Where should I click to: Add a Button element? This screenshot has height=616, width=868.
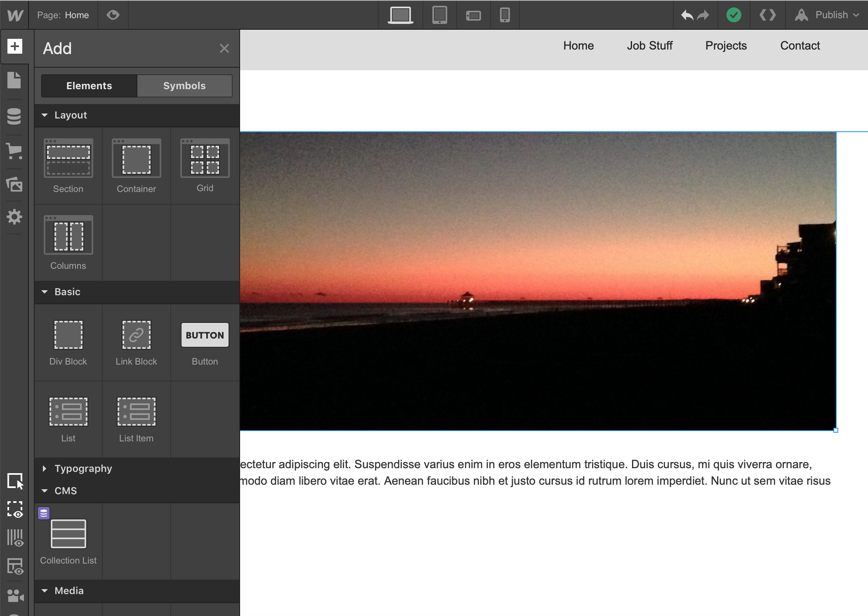point(205,343)
